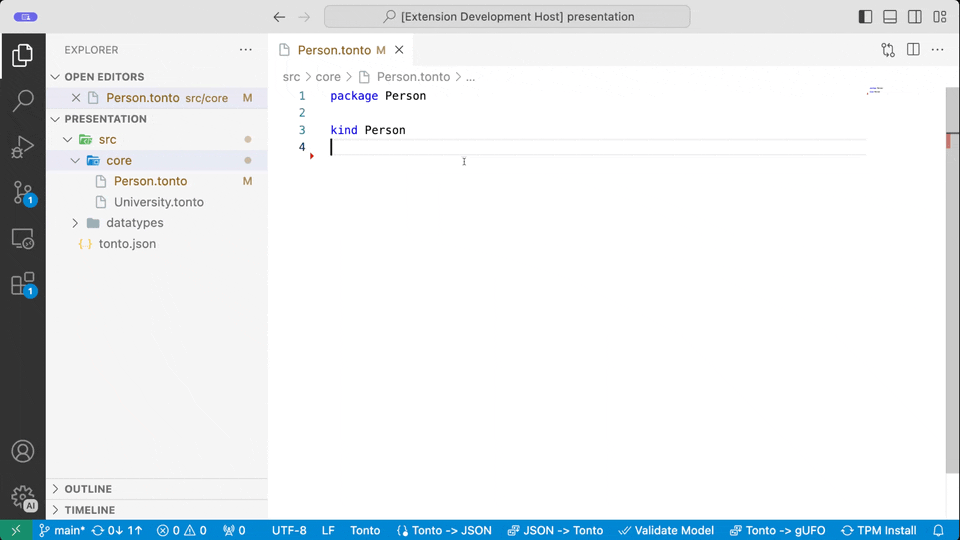This screenshot has width=960, height=540.
Task: Click the main* branch in status bar
Action: [x=62, y=530]
